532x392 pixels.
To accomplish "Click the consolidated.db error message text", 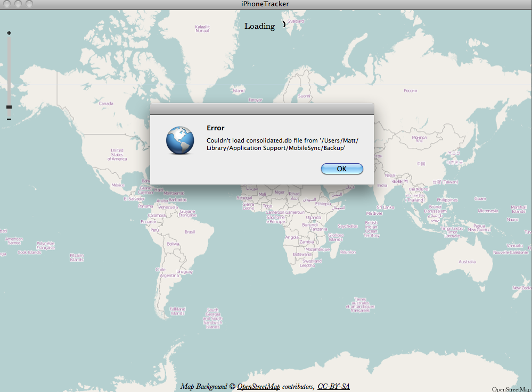I will [282, 144].
